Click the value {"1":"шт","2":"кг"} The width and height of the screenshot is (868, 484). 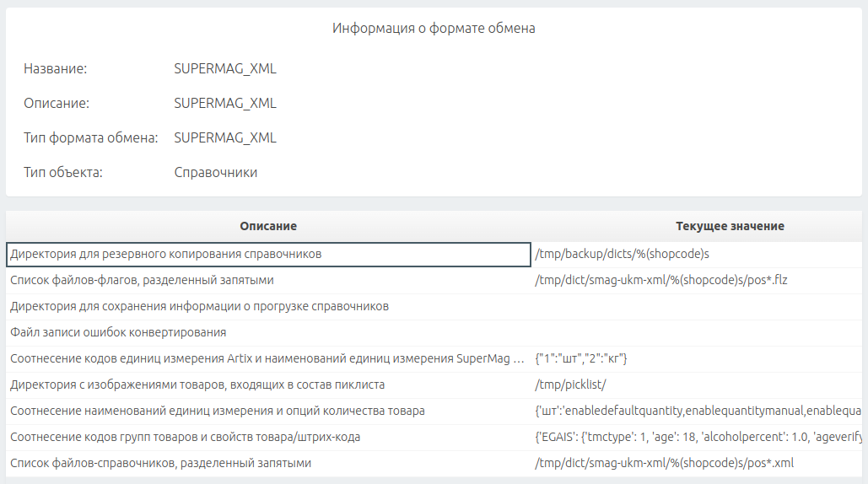pyautogui.click(x=580, y=358)
